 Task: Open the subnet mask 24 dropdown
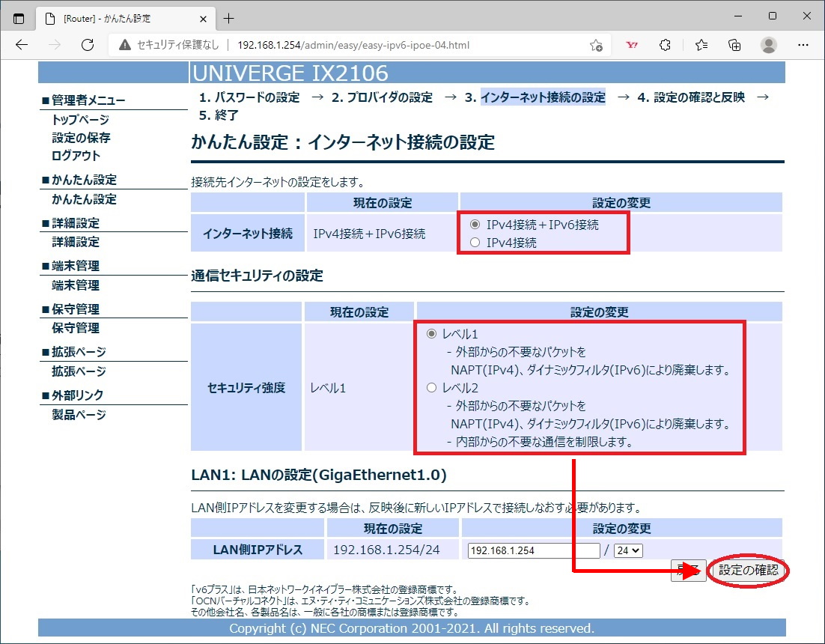click(x=628, y=550)
